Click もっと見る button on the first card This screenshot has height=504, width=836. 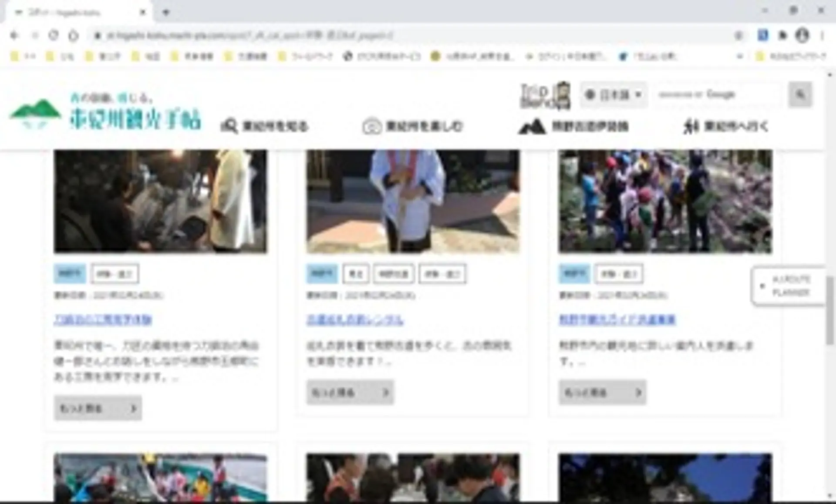click(98, 408)
